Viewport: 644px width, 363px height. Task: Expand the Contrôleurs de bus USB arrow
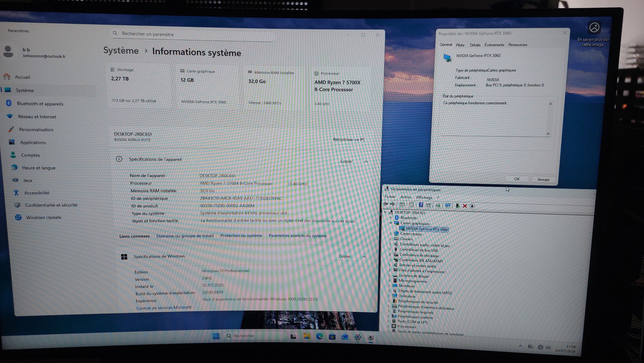[390, 249]
